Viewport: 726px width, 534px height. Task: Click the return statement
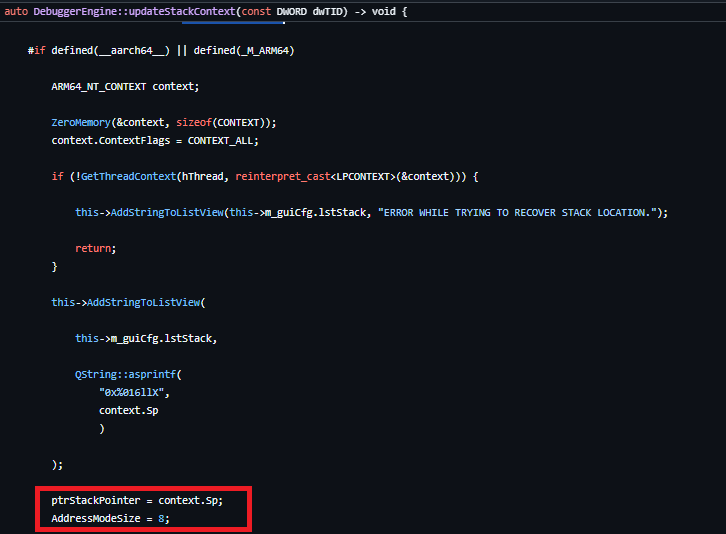tap(95, 248)
